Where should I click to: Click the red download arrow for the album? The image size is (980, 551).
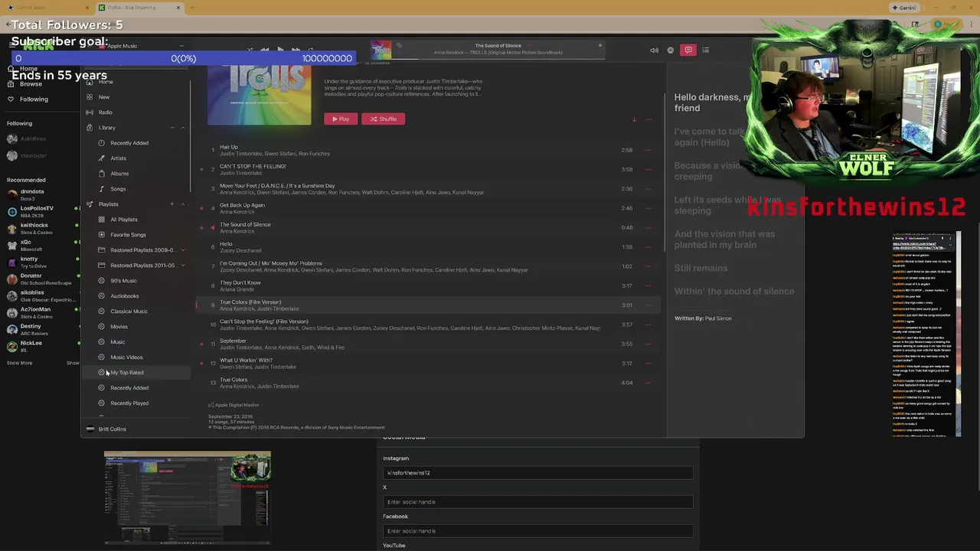[x=634, y=119]
